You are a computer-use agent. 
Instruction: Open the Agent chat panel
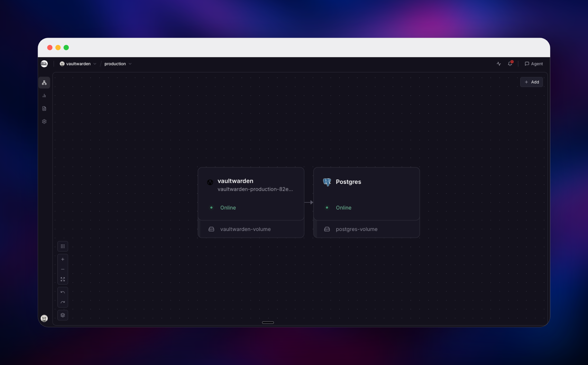534,64
